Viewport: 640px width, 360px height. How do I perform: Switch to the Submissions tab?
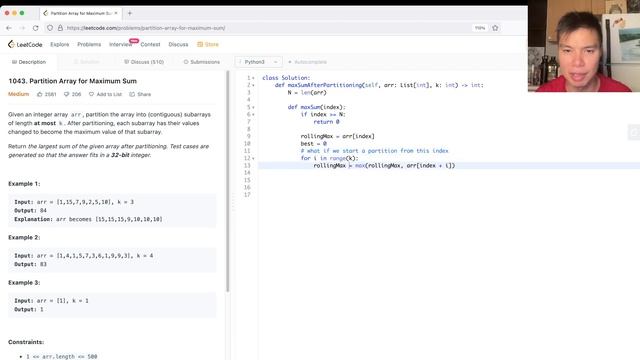point(202,62)
